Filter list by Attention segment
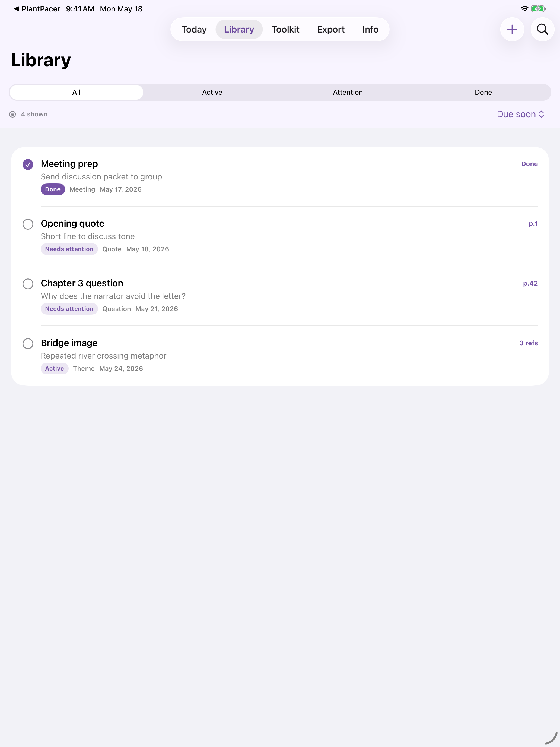Image resolution: width=560 pixels, height=747 pixels. coord(348,92)
